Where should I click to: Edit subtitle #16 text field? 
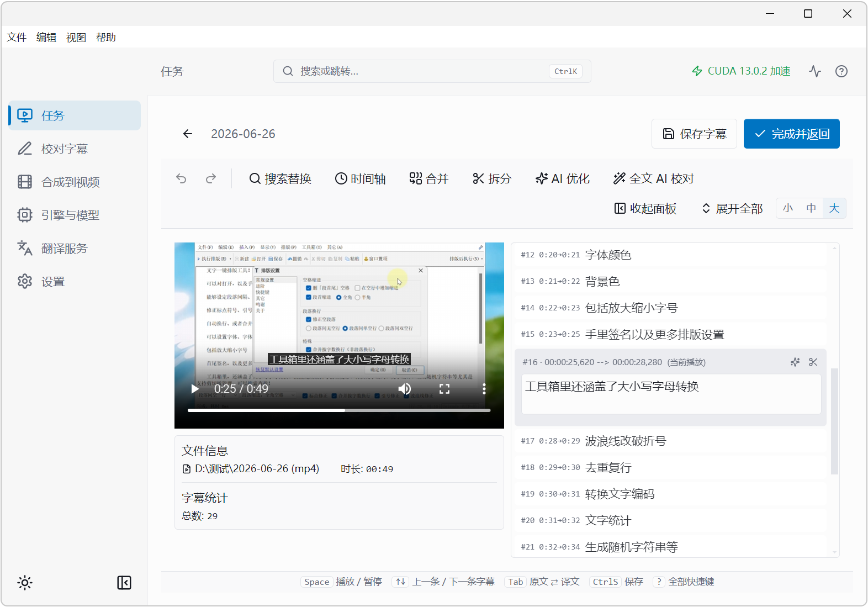(x=671, y=394)
